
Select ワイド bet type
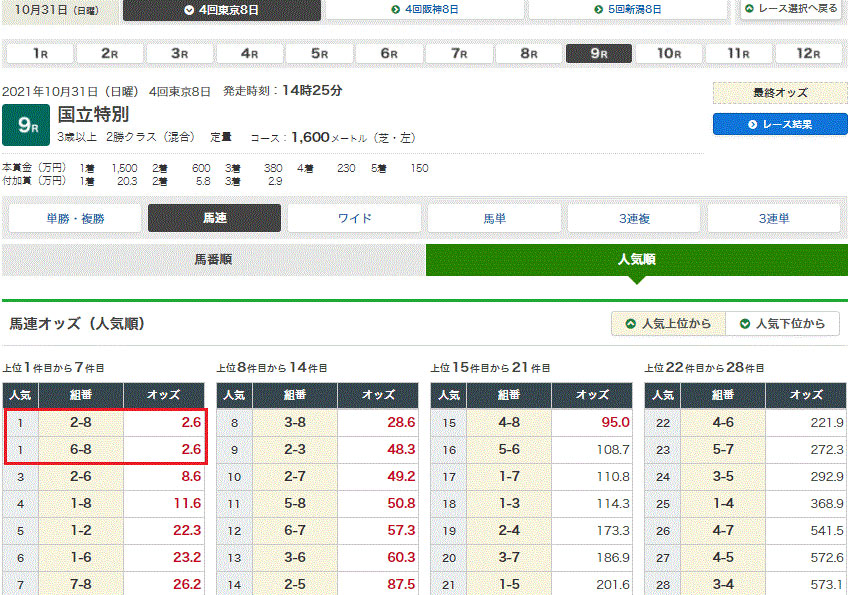click(354, 218)
